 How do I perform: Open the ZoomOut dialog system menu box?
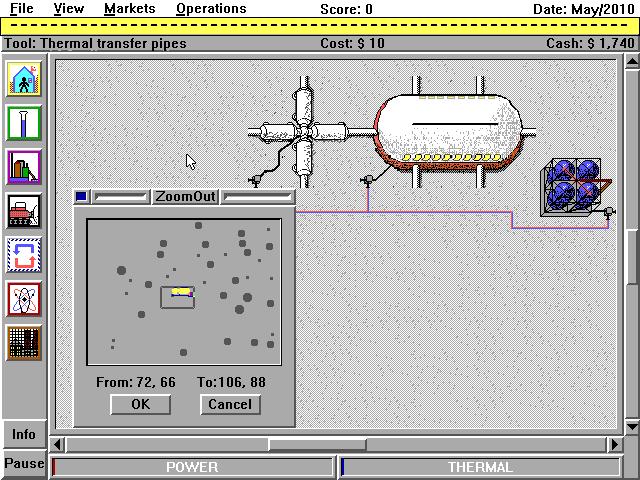(82, 197)
